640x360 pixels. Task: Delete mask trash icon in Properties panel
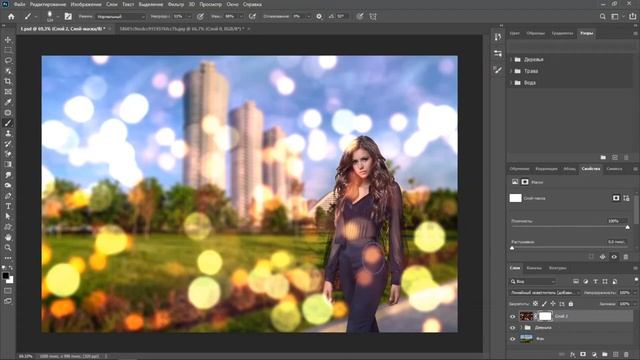(626, 257)
